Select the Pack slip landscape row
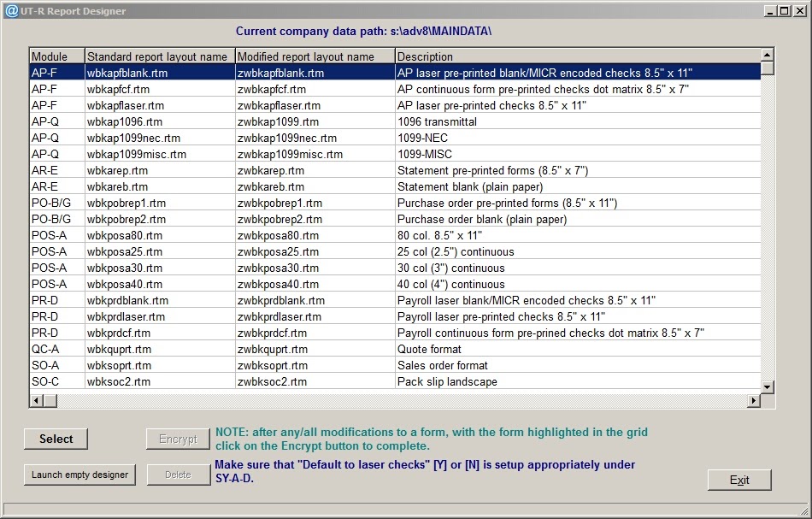Image resolution: width=812 pixels, height=519 pixels. [x=256, y=381]
